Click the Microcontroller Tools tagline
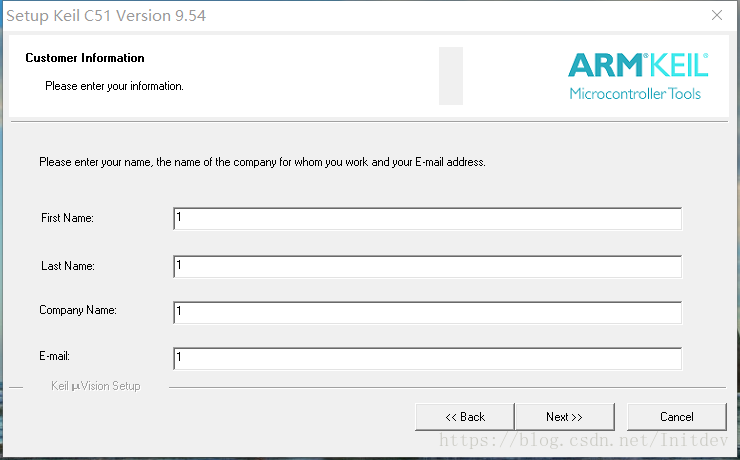This screenshot has height=460, width=740. click(x=635, y=94)
